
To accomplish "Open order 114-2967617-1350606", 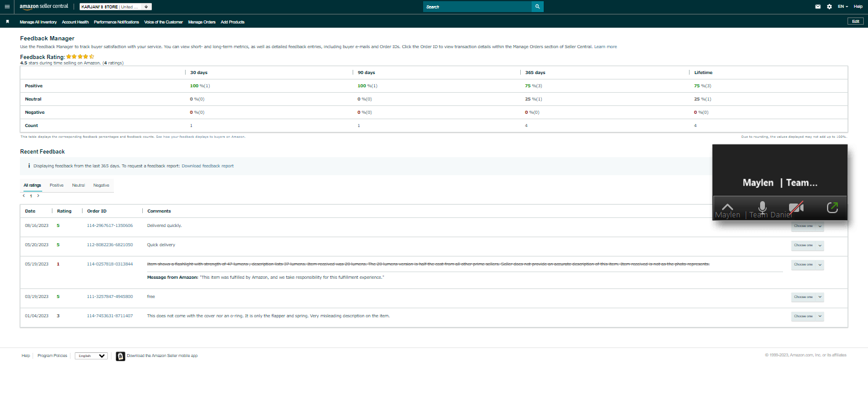I will click(x=110, y=226).
